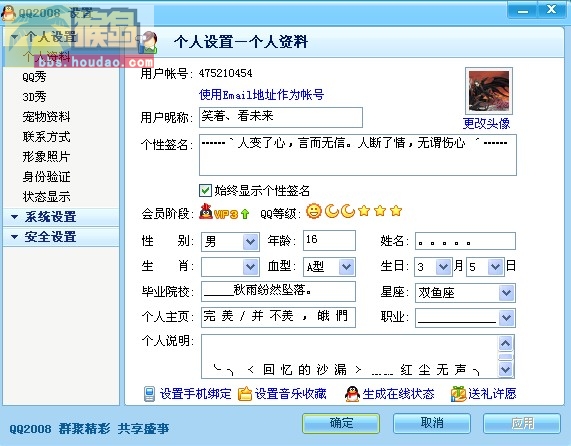Click 设置音乐收藏 link
The image size is (571, 446).
tap(291, 394)
